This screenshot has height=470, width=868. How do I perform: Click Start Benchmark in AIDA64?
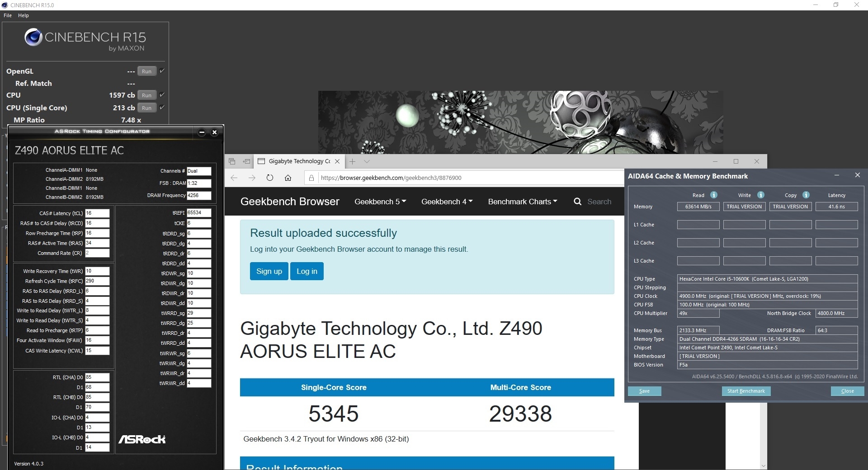pos(746,391)
